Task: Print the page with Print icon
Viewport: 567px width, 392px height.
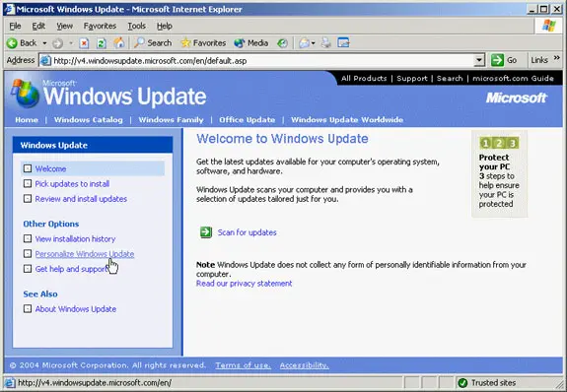Action: pos(326,43)
